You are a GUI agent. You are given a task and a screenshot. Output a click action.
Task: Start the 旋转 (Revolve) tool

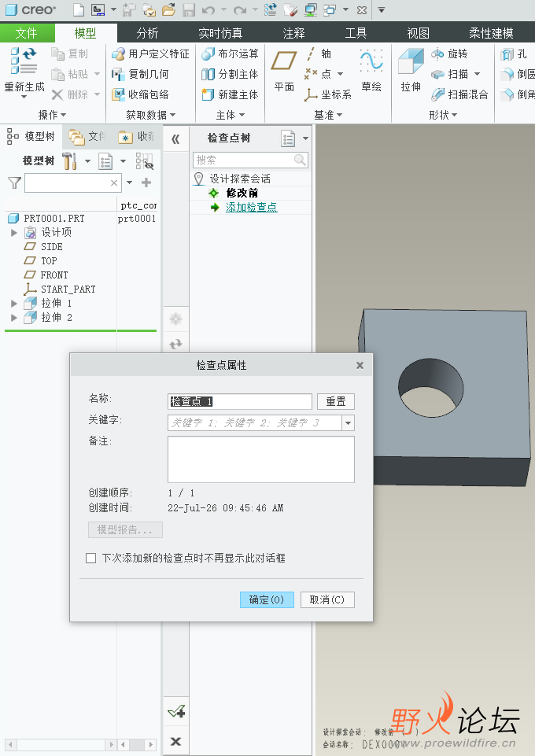pyautogui.click(x=449, y=53)
